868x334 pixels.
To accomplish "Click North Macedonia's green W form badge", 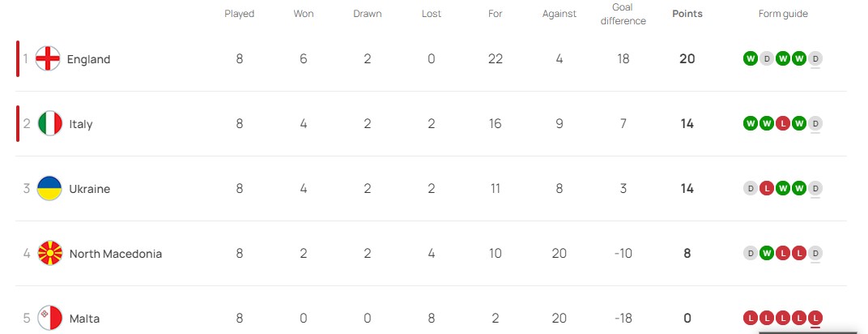I will (767, 253).
